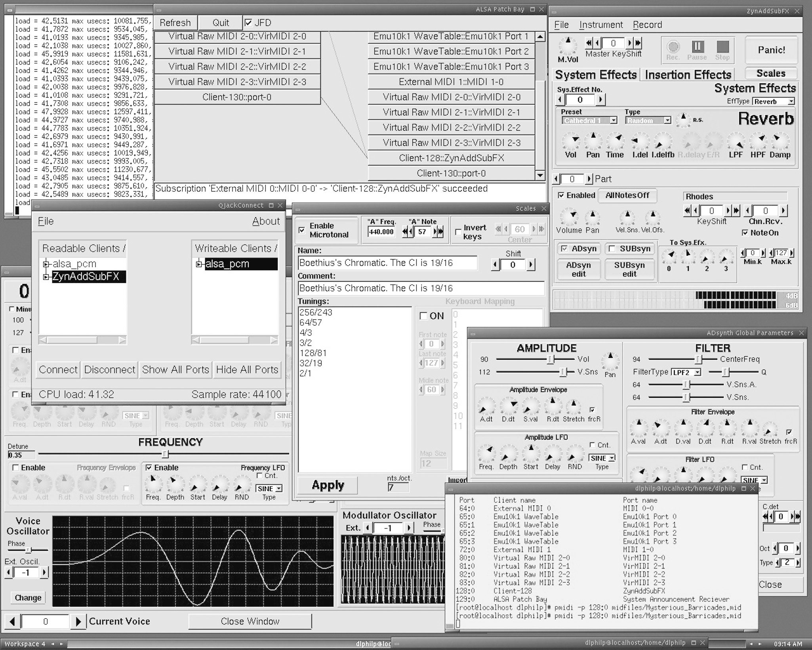Click the reverb Time knob
Viewport: 812px width, 650px height.
[615, 141]
